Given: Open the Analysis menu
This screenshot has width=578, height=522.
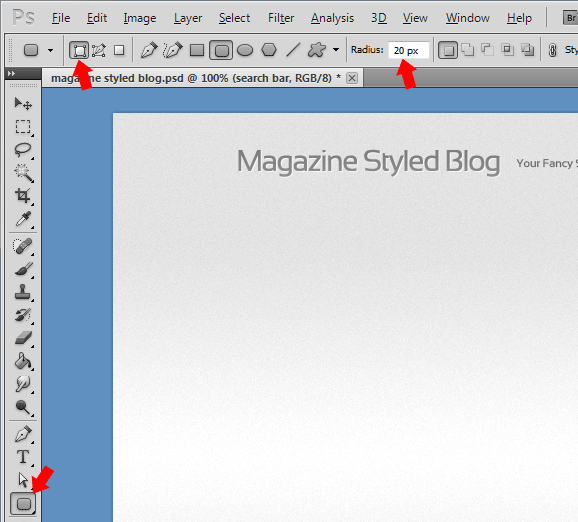Looking at the screenshot, I should (x=332, y=18).
